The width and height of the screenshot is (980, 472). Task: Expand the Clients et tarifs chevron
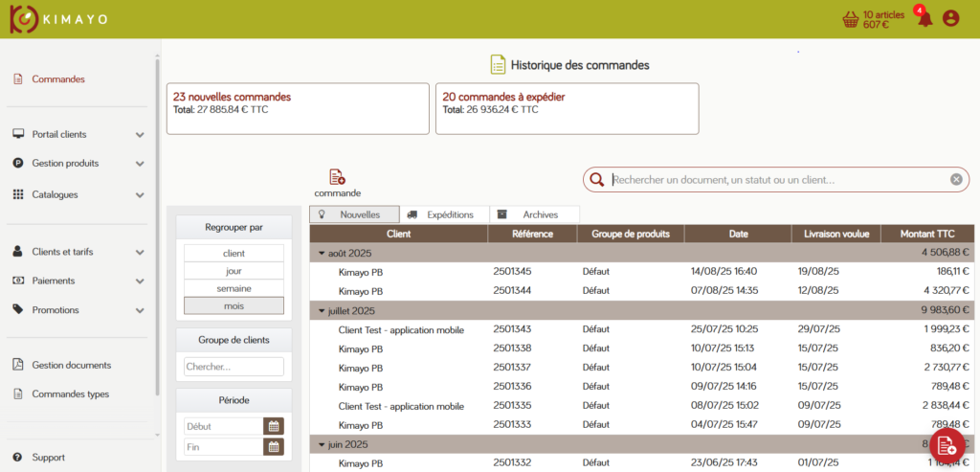(140, 253)
